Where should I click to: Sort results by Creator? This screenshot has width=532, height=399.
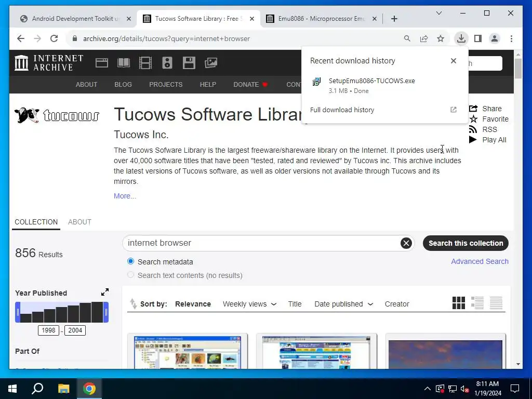[x=397, y=304]
